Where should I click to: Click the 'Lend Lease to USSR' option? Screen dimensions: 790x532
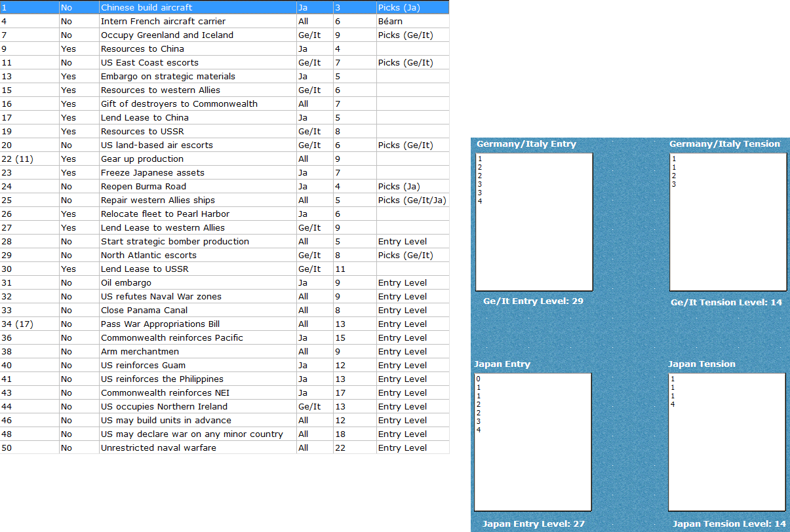pyautogui.click(x=225, y=269)
